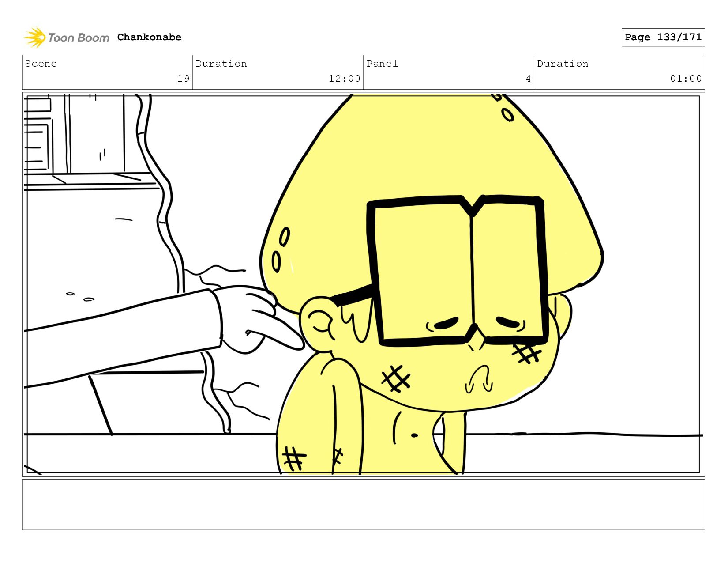
Task: Click the storyboard panel drawing
Action: (x=364, y=284)
